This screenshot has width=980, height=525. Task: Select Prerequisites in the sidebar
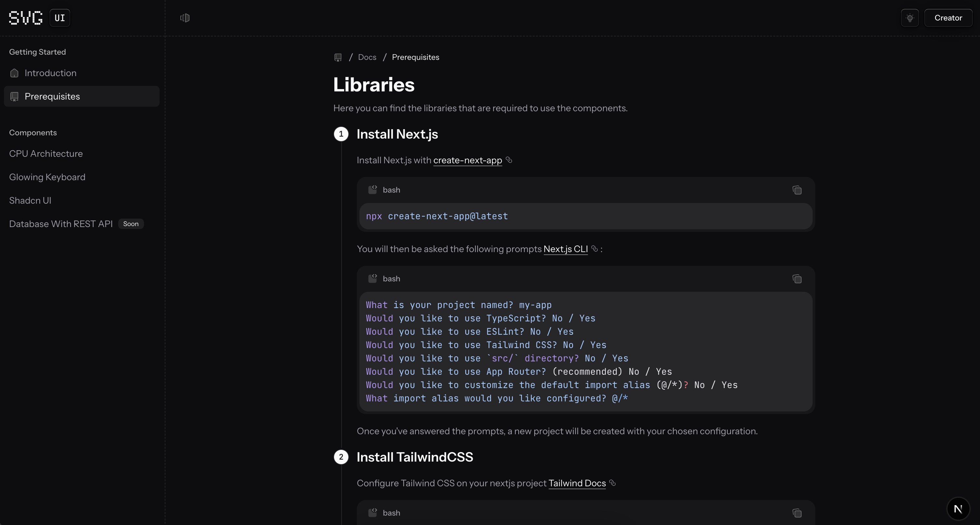pyautogui.click(x=81, y=96)
